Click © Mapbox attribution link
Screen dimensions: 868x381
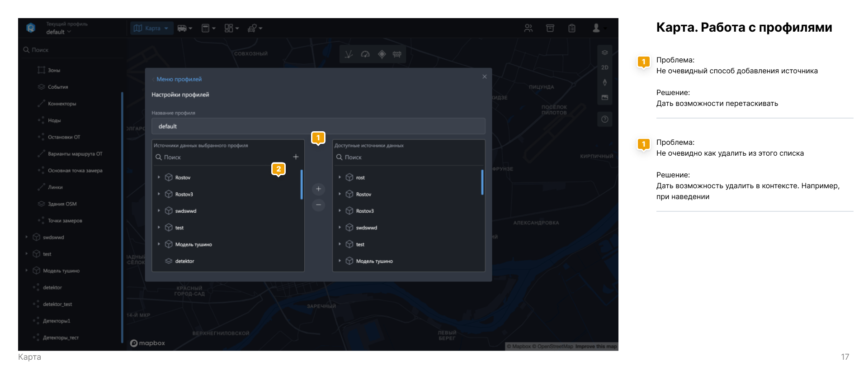(519, 347)
